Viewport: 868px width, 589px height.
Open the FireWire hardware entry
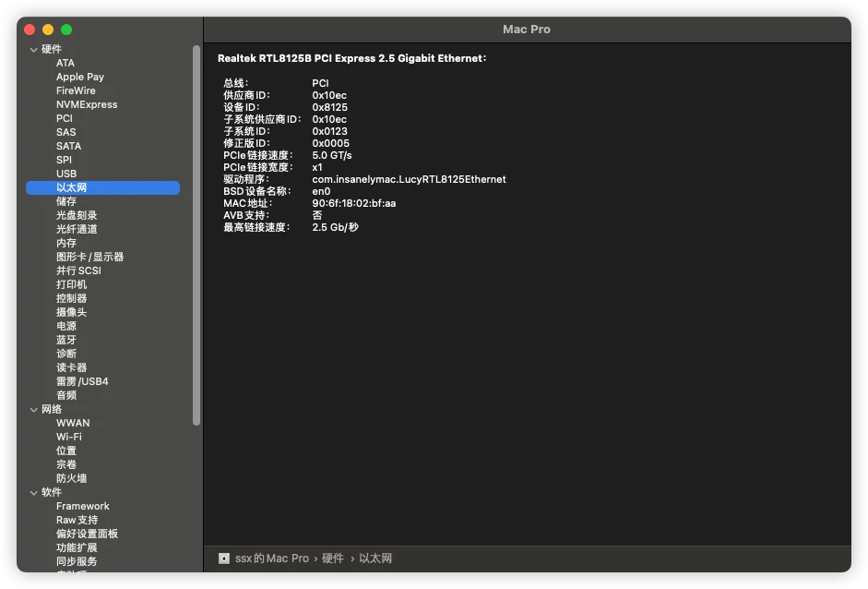point(76,90)
